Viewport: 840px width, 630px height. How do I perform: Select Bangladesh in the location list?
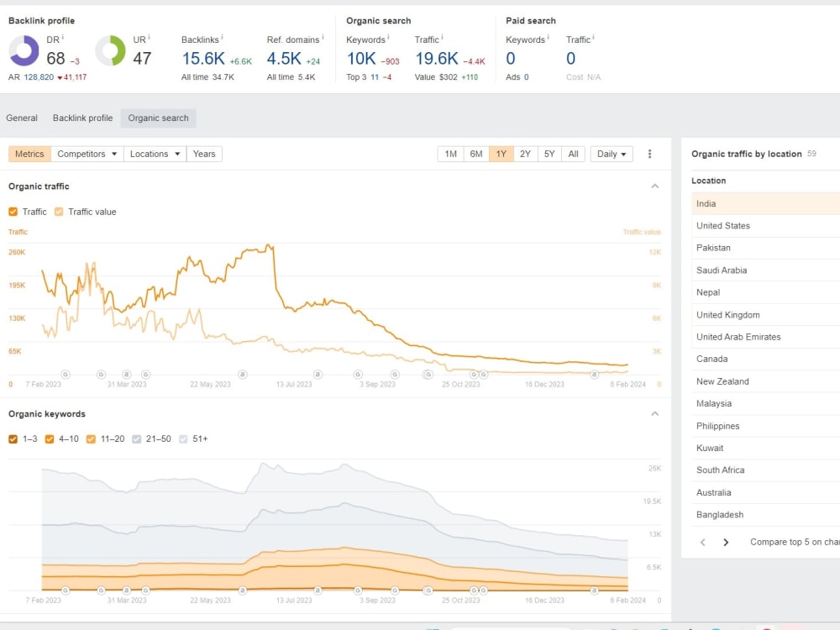click(765, 514)
